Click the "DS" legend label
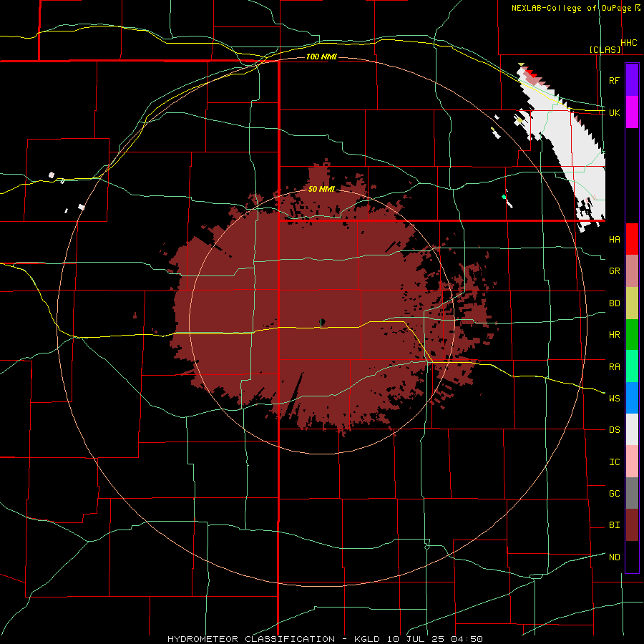644x644 pixels. (614, 429)
